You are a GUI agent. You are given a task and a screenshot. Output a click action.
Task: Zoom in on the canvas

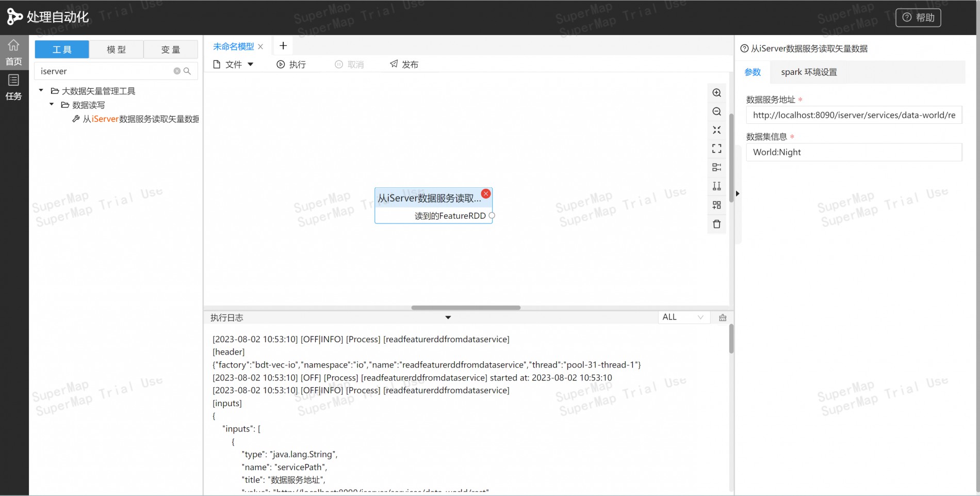716,93
